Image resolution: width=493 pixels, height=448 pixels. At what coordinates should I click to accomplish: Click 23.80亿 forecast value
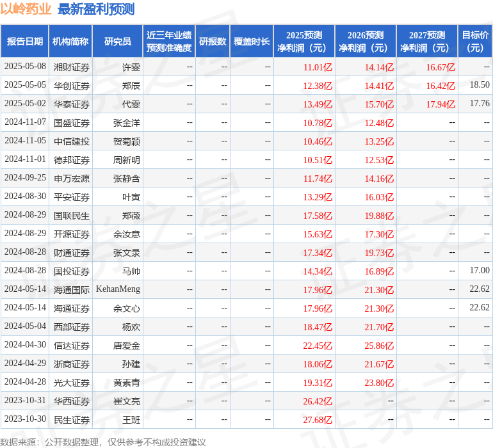coord(379,382)
